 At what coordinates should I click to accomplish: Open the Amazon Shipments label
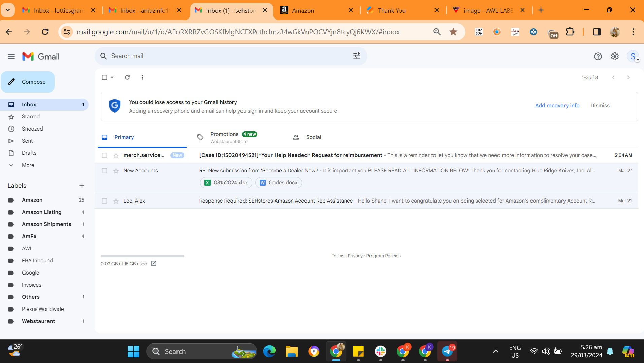tap(46, 224)
